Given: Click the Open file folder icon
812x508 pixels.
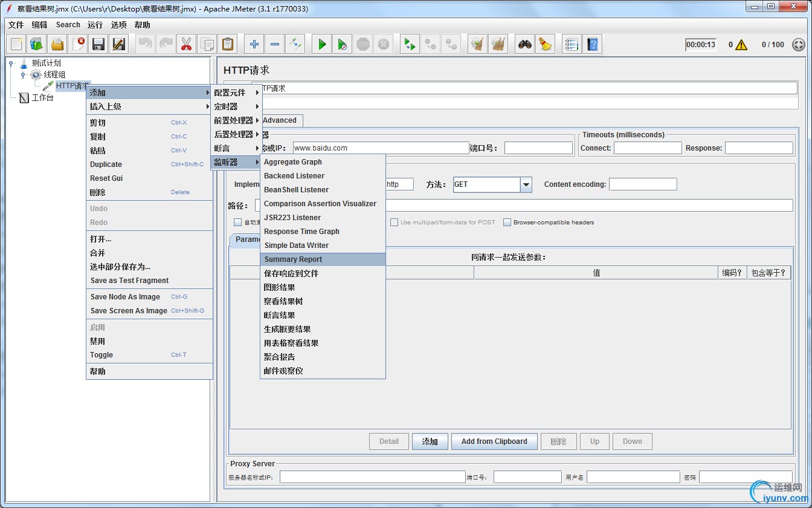Looking at the screenshot, I should 57,44.
